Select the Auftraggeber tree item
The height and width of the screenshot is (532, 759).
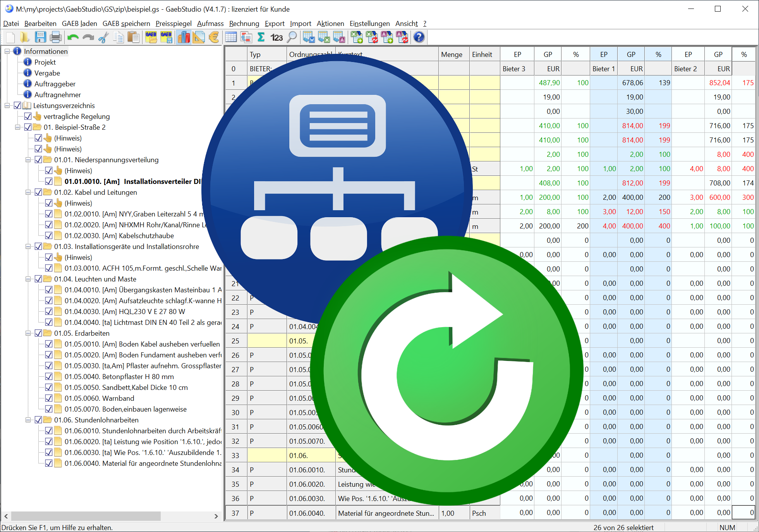click(55, 84)
